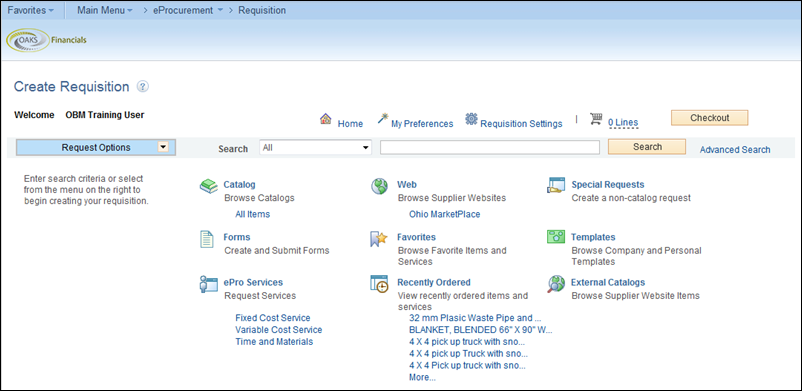Select Variable Cost Service link

pos(279,330)
